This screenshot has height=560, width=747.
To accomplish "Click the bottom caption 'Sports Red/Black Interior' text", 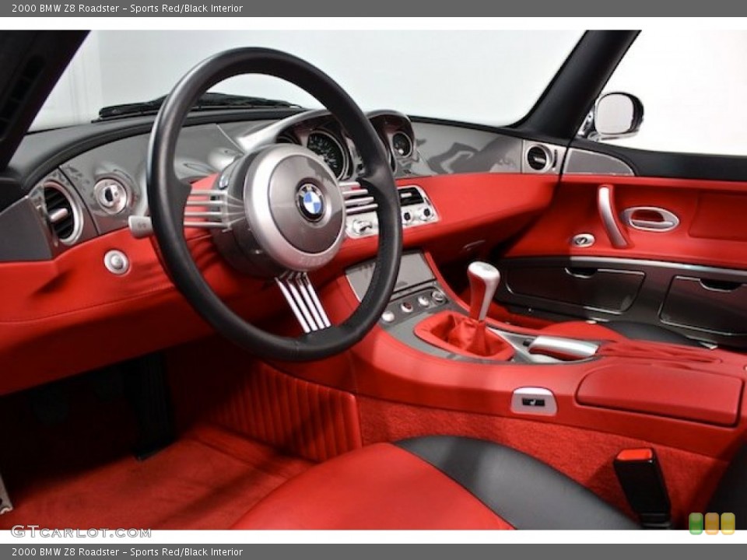I will pos(186,552).
